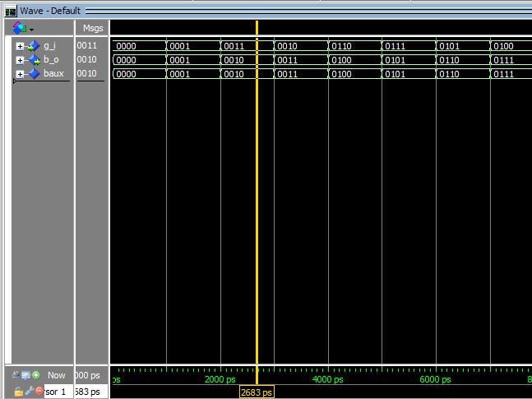The image size is (532, 399).
Task: Remove cursor with red delete icon
Action: tap(38, 392)
